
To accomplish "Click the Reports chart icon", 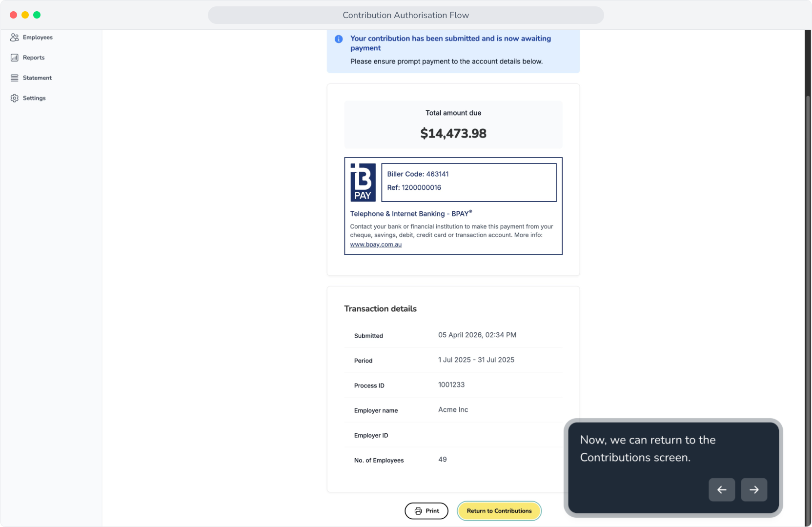I will coord(15,58).
